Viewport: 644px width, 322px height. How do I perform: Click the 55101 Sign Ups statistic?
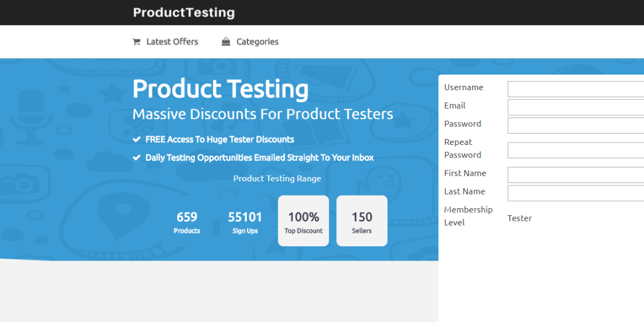click(x=245, y=222)
